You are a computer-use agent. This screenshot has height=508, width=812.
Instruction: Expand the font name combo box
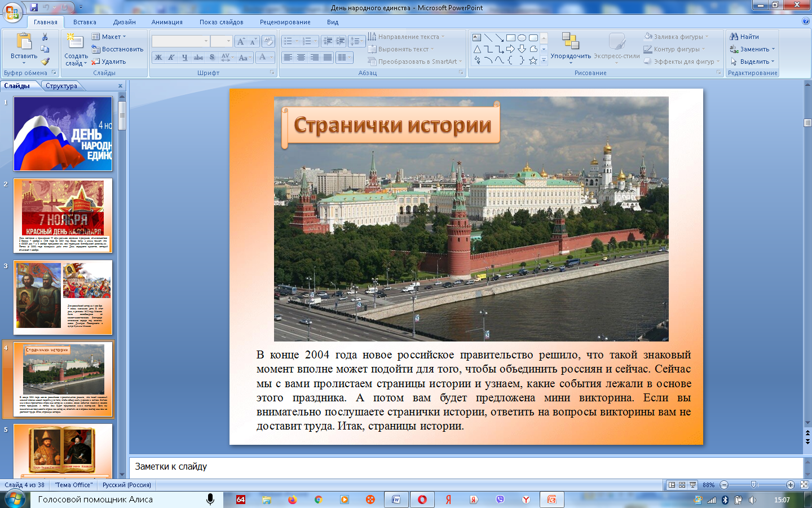point(206,41)
